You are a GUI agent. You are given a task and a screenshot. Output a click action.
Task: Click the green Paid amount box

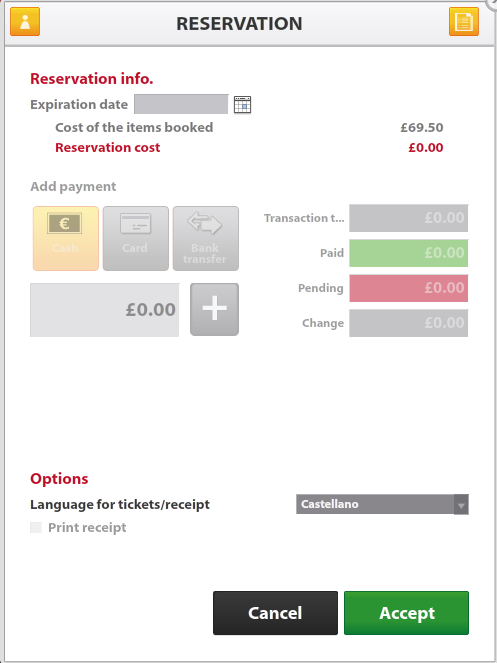[409, 253]
